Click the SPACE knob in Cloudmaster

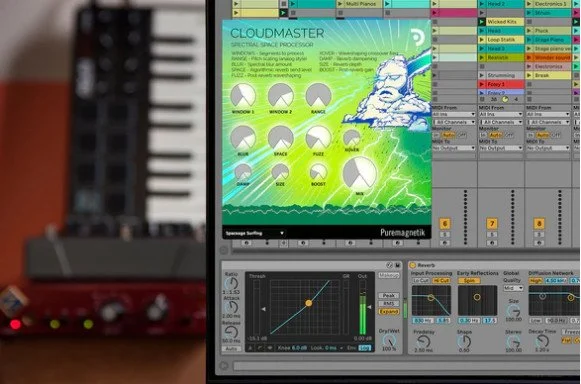coord(281,138)
